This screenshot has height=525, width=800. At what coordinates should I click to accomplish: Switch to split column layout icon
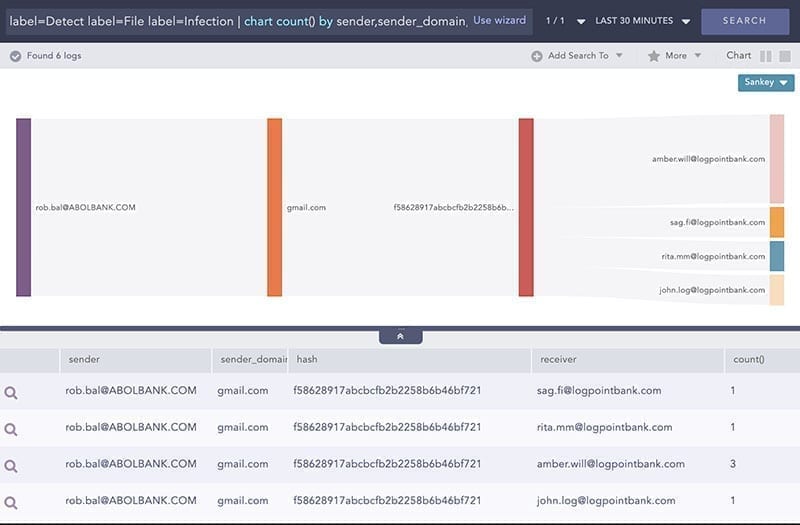(x=766, y=56)
